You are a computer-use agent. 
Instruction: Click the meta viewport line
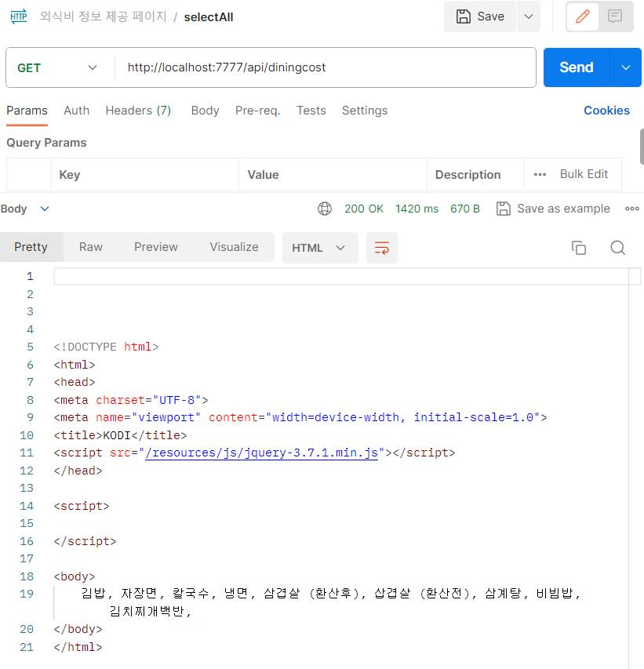300,417
